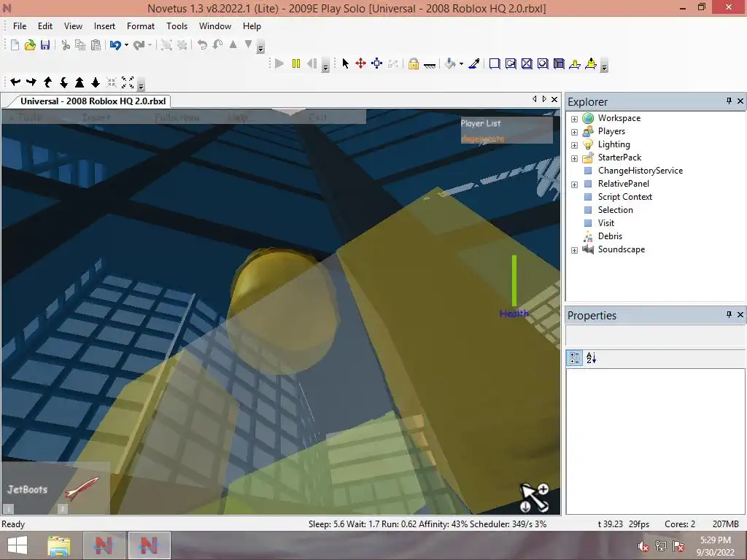This screenshot has width=747, height=560.
Task: Open the Undo history dropdown arrow
Action: 126,44
